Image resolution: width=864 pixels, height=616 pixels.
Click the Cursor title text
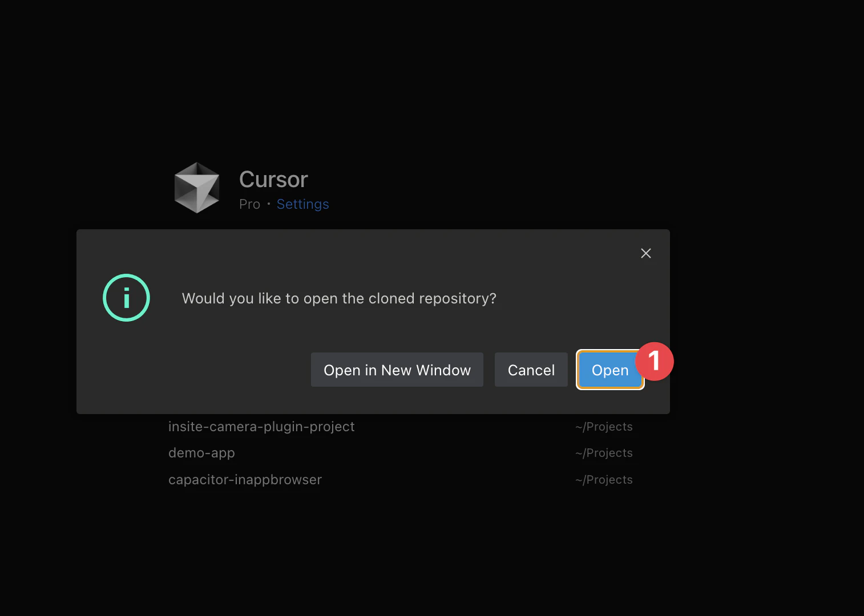(x=273, y=179)
